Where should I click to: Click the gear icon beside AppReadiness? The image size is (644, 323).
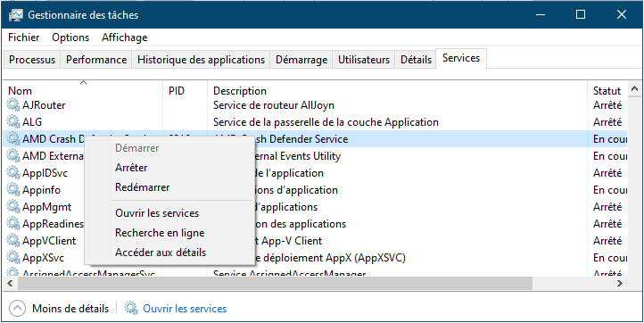point(13,224)
